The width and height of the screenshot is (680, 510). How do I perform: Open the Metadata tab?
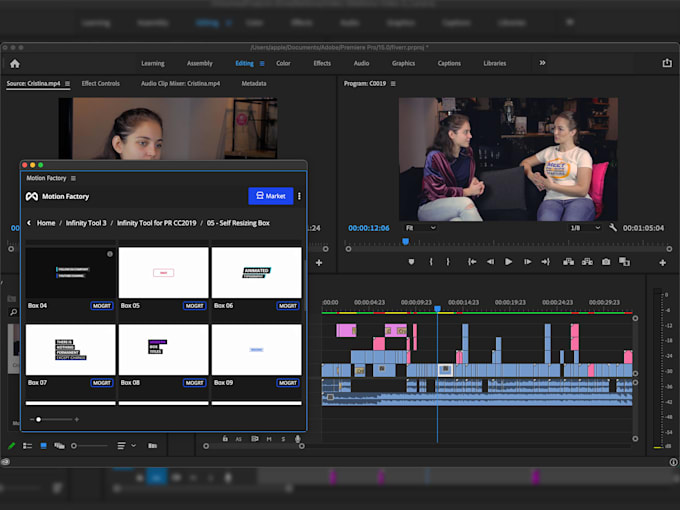tap(254, 83)
